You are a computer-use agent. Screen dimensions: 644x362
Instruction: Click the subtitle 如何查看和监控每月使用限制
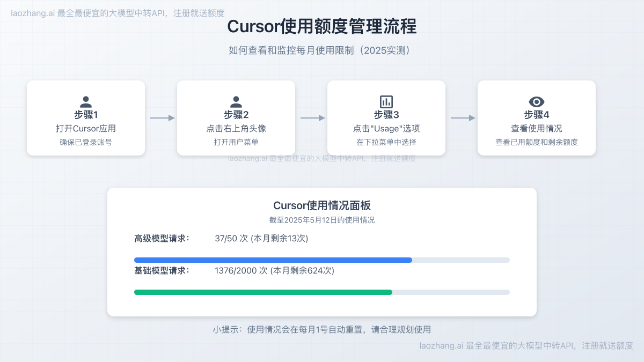click(322, 50)
